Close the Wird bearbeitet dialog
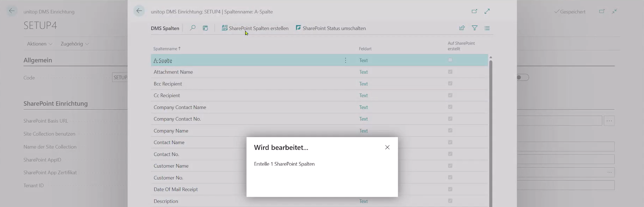Viewport: 644px width, 207px height. click(x=387, y=147)
